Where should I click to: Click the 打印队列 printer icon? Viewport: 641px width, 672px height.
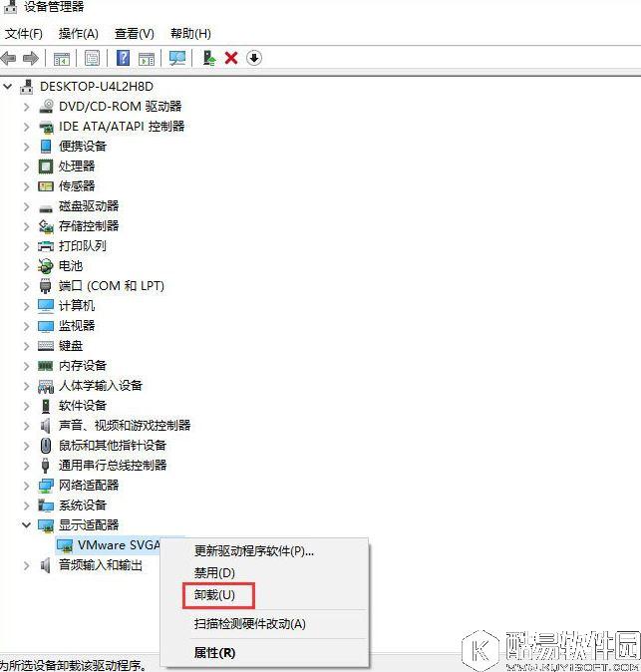pos(46,246)
